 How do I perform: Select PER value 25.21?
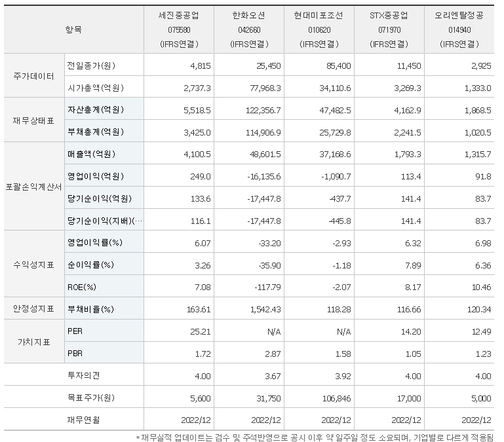(201, 331)
